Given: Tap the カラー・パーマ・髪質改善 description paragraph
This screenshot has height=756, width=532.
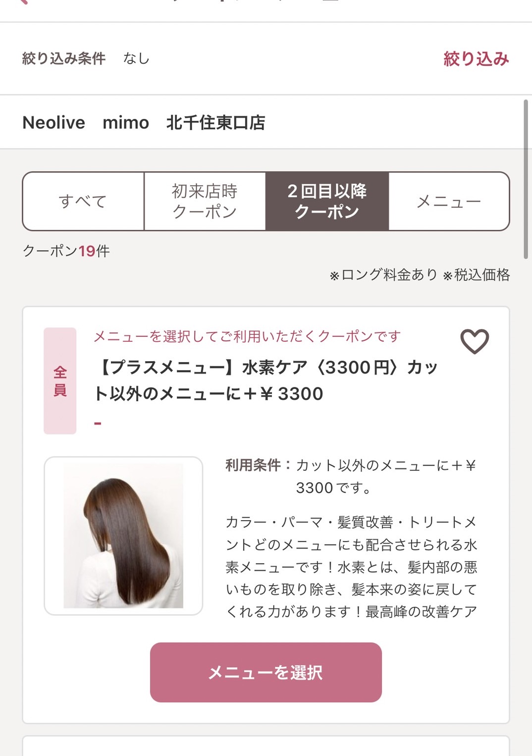Looking at the screenshot, I should coord(351,567).
